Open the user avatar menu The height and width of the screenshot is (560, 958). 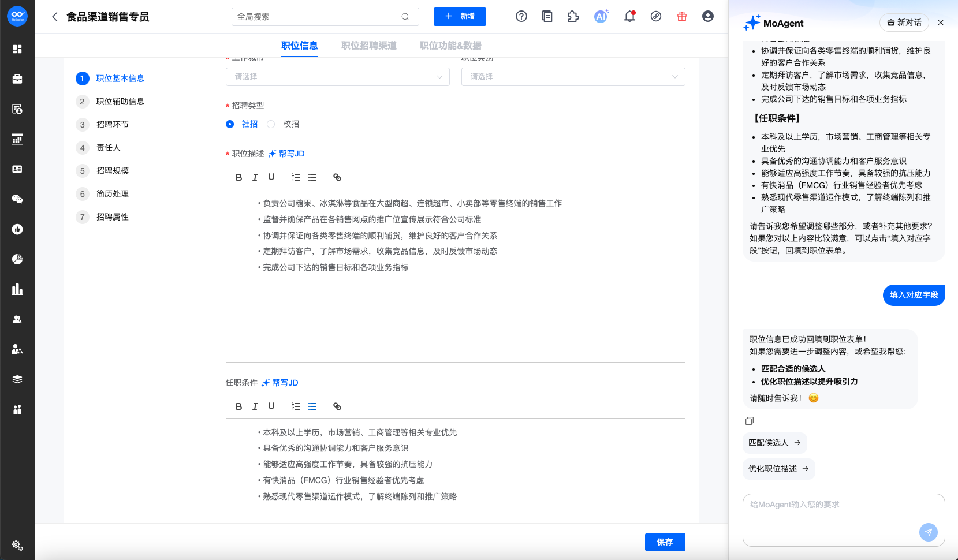pos(708,17)
